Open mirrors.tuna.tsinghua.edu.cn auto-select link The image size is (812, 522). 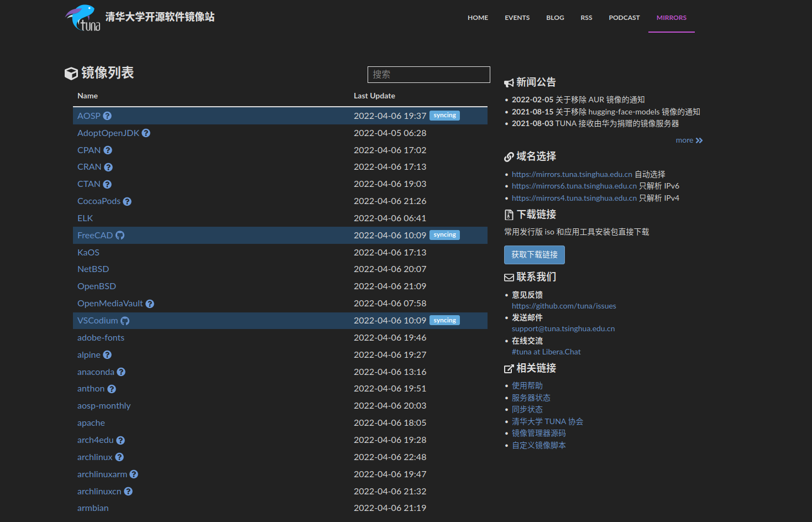[x=572, y=174]
